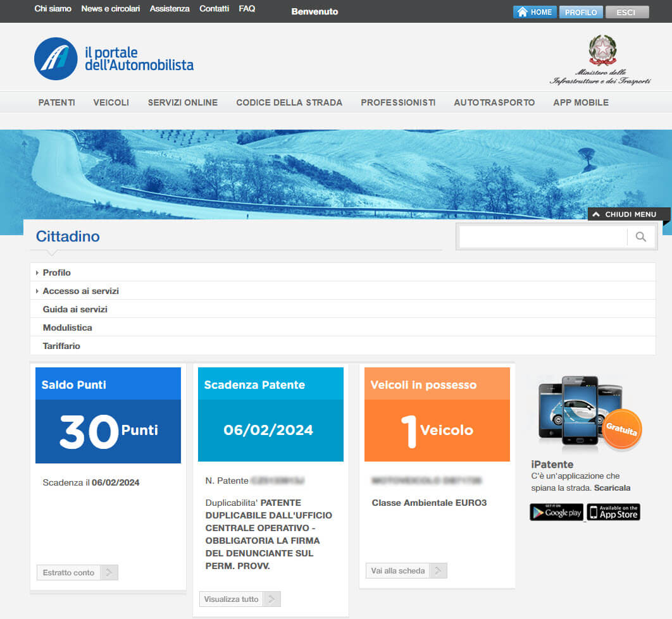Open the VEICOLI menu
672x619 pixels.
tap(111, 102)
